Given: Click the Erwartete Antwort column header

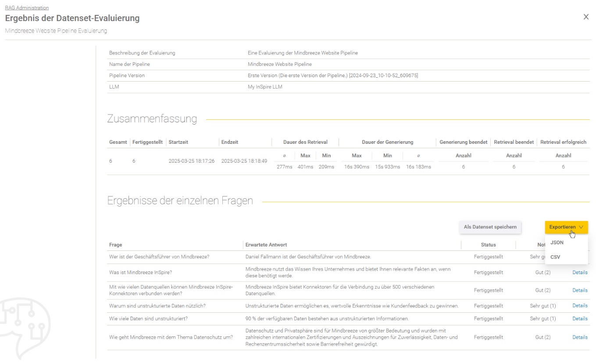Looking at the screenshot, I should pos(266,245).
